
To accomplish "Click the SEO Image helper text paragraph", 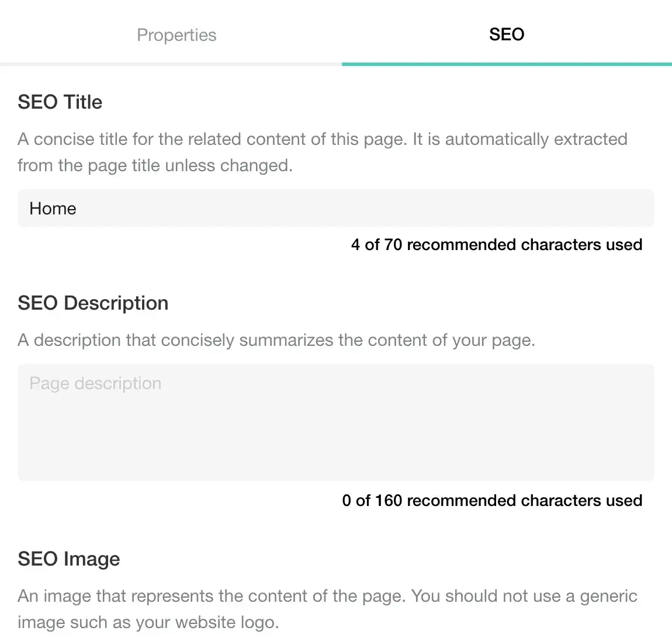I will pyautogui.click(x=327, y=609).
